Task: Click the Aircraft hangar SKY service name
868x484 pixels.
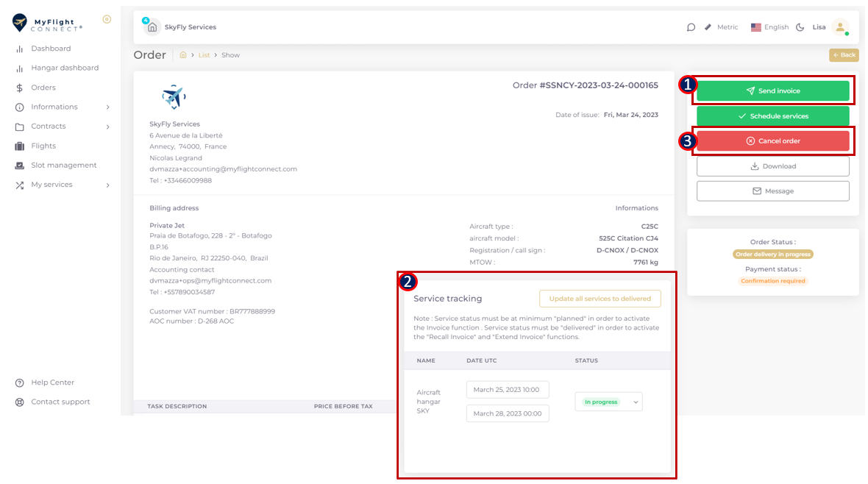Action: click(x=428, y=402)
